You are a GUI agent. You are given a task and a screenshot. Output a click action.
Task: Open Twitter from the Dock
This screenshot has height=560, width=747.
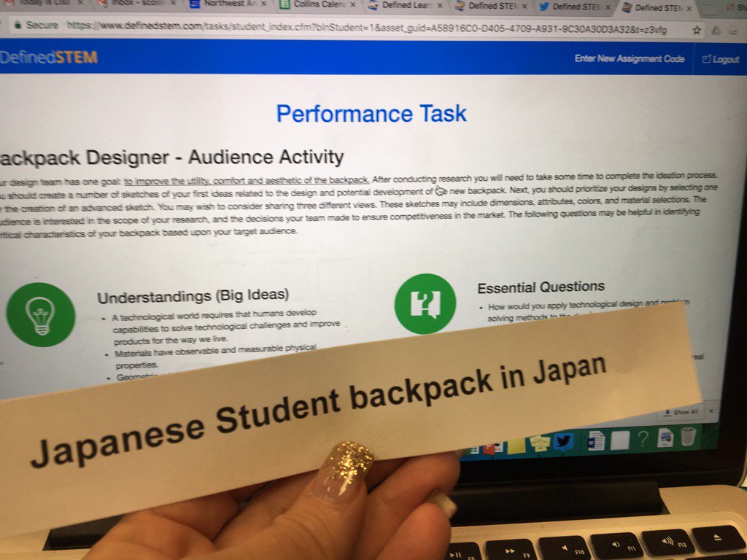point(564,440)
